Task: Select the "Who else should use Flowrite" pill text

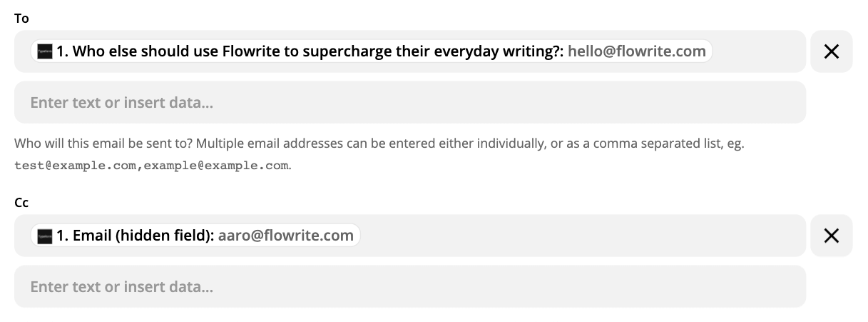Action: (317, 51)
